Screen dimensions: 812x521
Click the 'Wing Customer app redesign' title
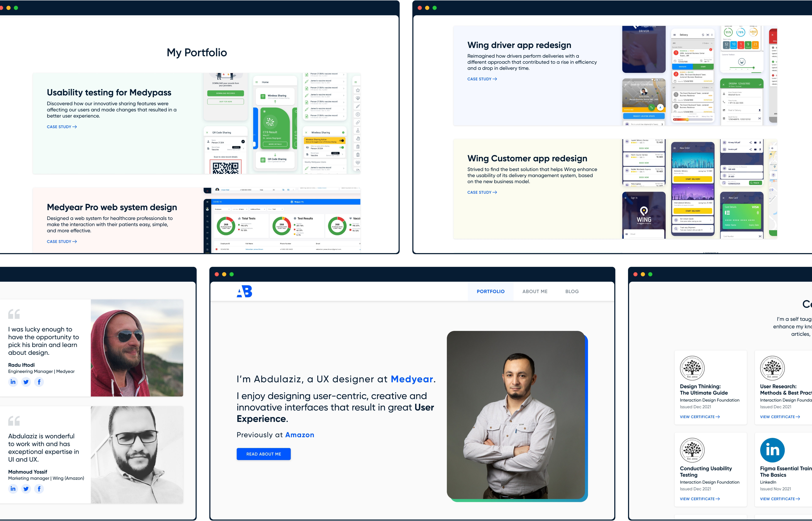coord(527,158)
